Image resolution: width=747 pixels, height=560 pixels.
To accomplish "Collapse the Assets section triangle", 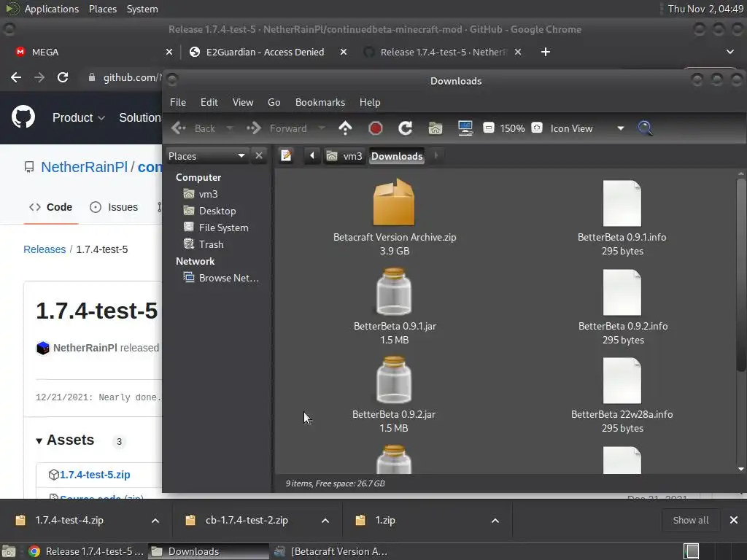I will click(39, 441).
